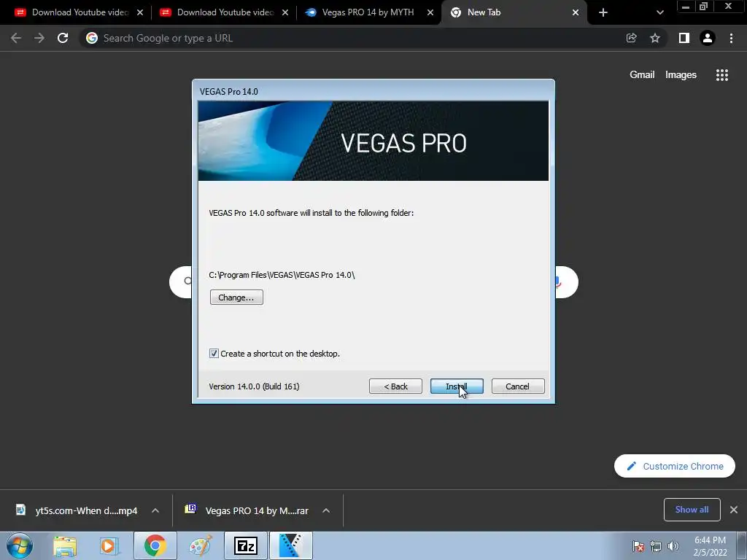The width and height of the screenshot is (747, 560).
Task: Switch to Chrome on the taskbar
Action: coord(155,545)
